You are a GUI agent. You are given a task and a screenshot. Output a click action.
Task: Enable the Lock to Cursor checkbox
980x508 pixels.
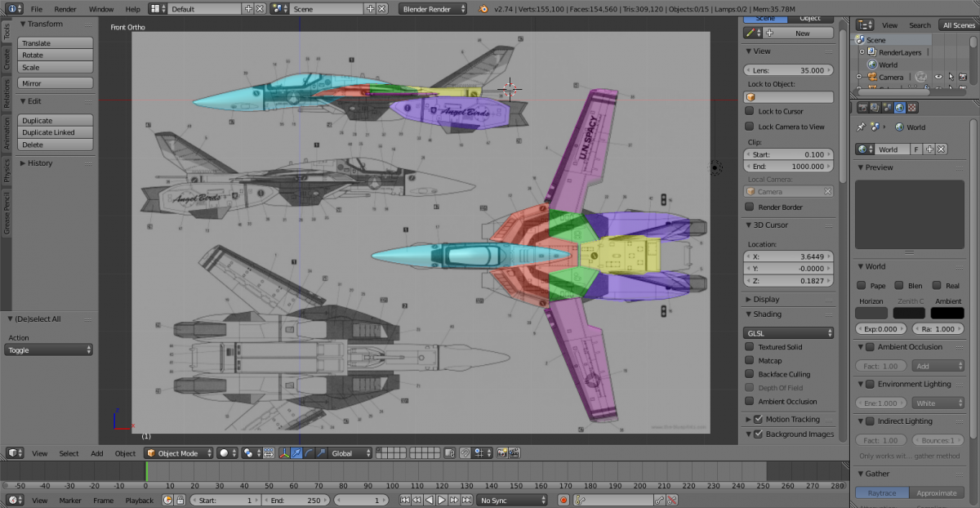[750, 111]
